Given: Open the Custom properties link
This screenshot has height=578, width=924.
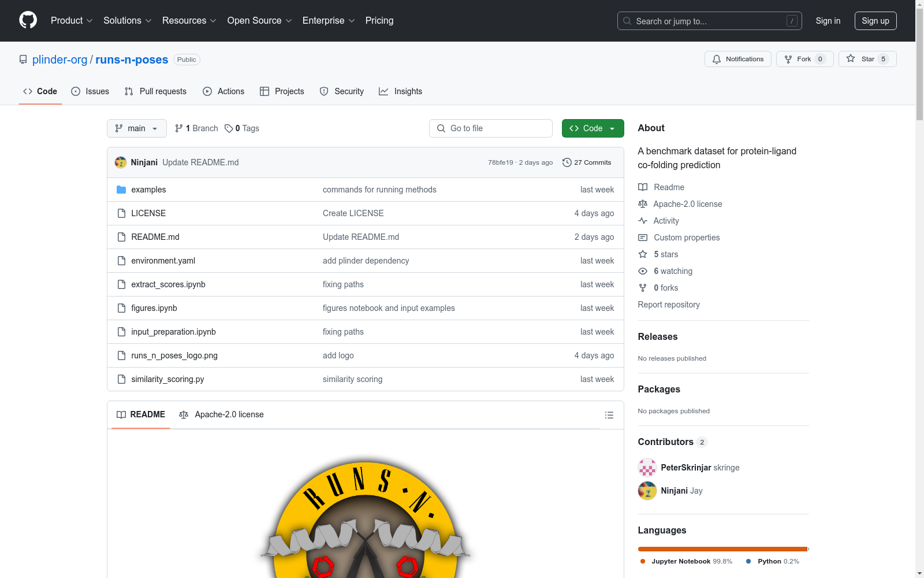Looking at the screenshot, I should pyautogui.click(x=687, y=238).
